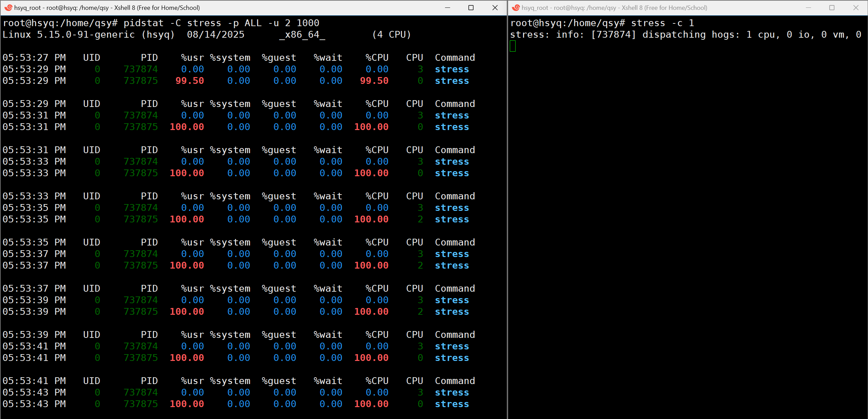Click the 100.00 %usr value at 05:53:33
Image resolution: width=868 pixels, height=419 pixels.
click(x=187, y=173)
